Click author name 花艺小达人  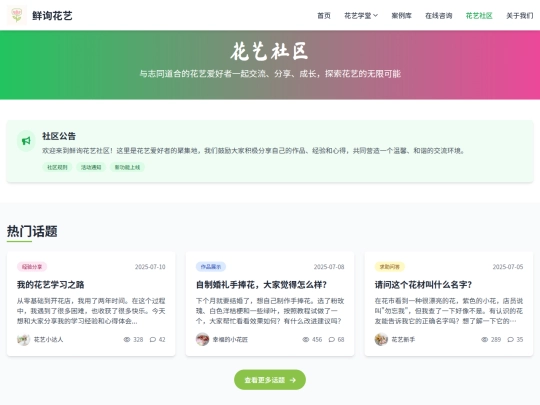coord(48,340)
